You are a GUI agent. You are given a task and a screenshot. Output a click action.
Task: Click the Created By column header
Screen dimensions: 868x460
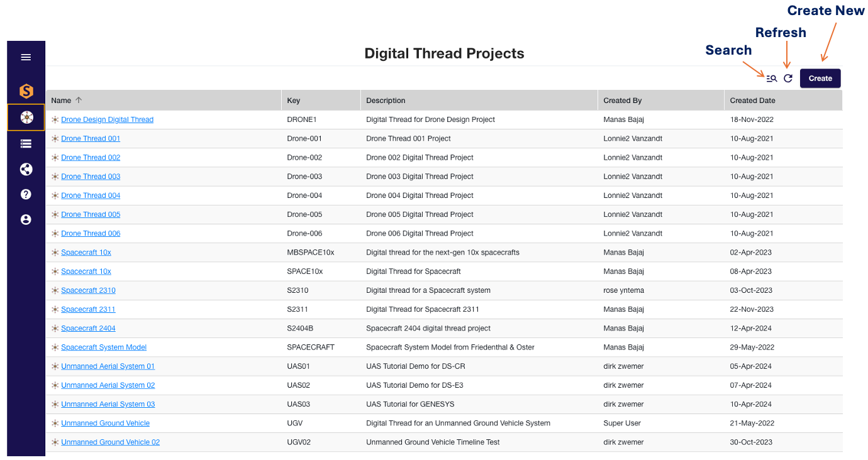tap(622, 101)
